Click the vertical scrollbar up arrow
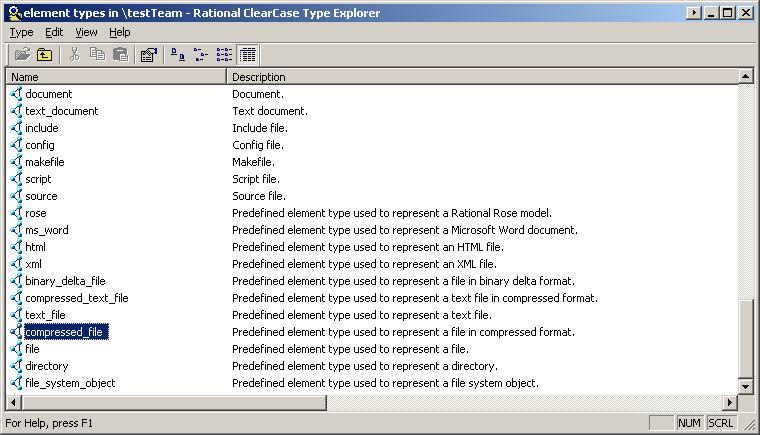The width and height of the screenshot is (760, 435). tap(745, 76)
